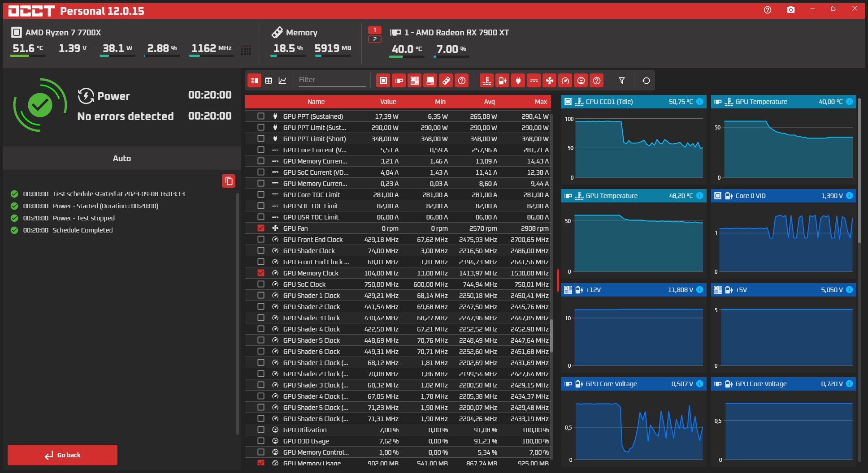Screen dimensions: 868x473
Task: Select GPU number 2 badge
Action: [x=374, y=39]
